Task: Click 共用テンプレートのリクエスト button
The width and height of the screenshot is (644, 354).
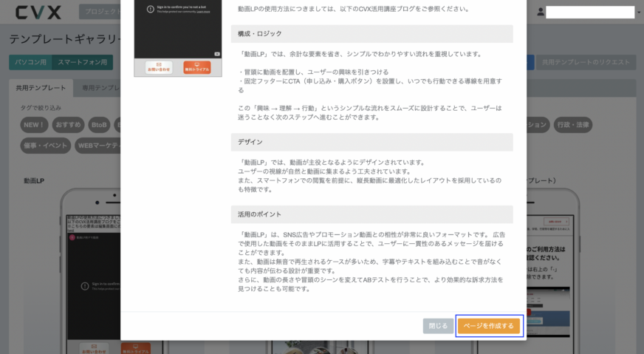Action: pyautogui.click(x=586, y=62)
